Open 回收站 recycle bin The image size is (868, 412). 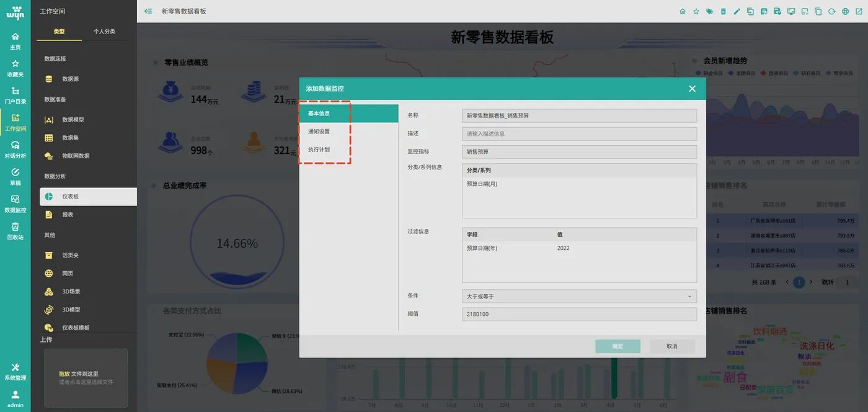pos(15,231)
